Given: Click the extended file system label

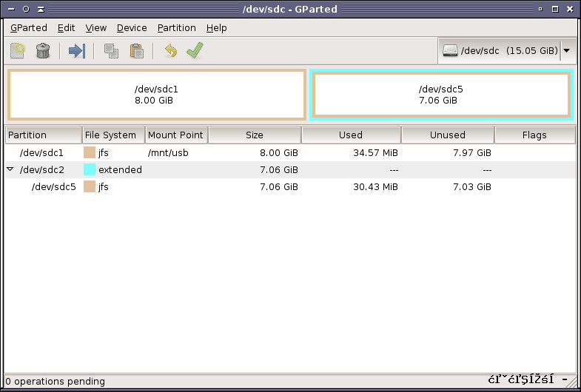Looking at the screenshot, I should [120, 169].
